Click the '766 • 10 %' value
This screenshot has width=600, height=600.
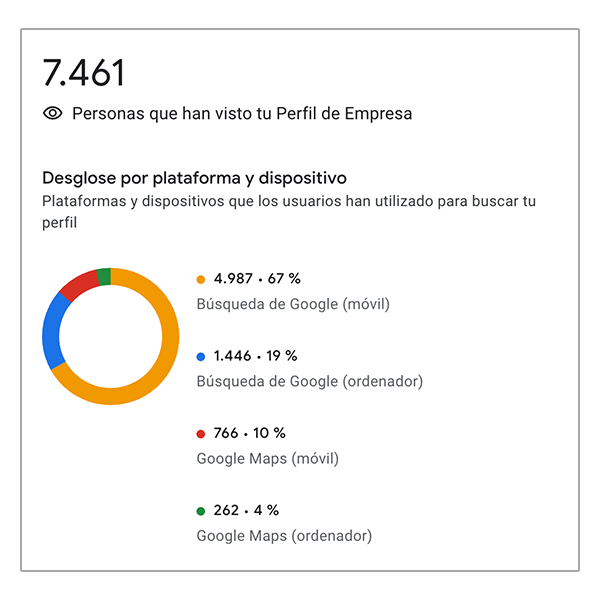point(249,433)
